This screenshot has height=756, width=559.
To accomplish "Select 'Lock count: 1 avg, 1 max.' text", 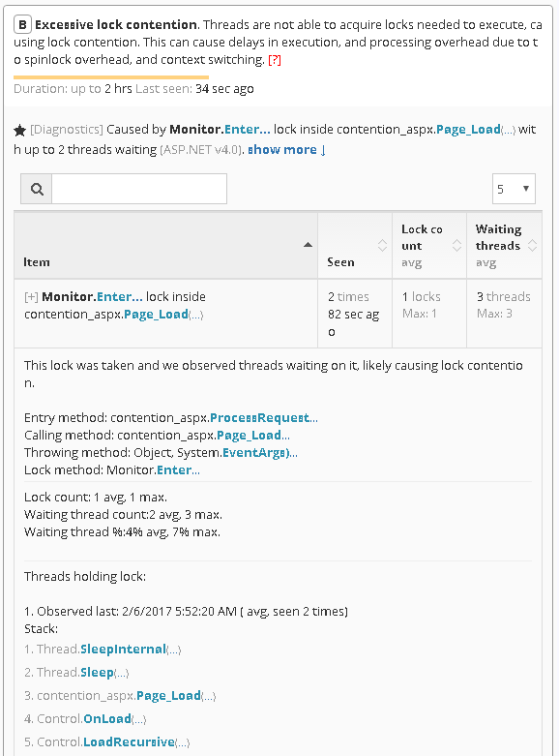I will pyautogui.click(x=96, y=498).
